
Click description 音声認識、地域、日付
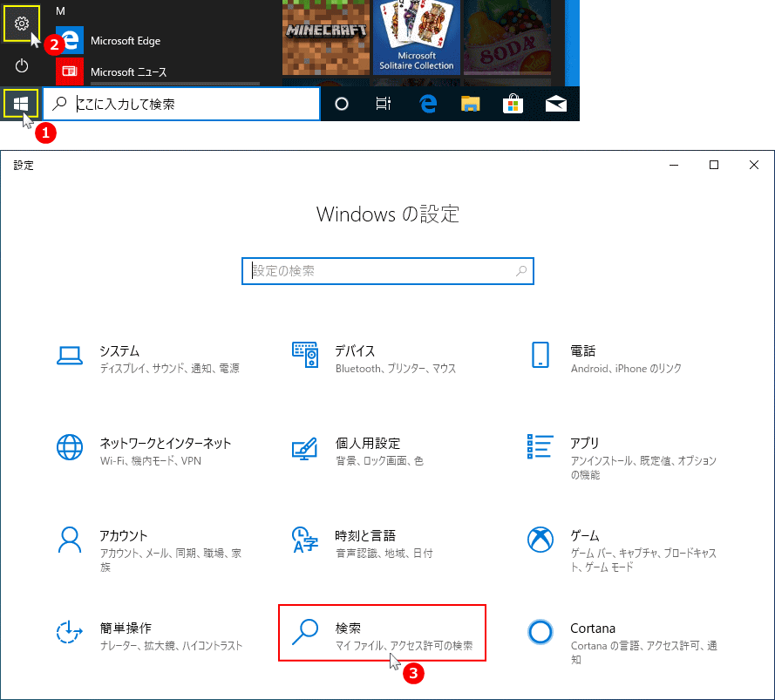pos(384,554)
